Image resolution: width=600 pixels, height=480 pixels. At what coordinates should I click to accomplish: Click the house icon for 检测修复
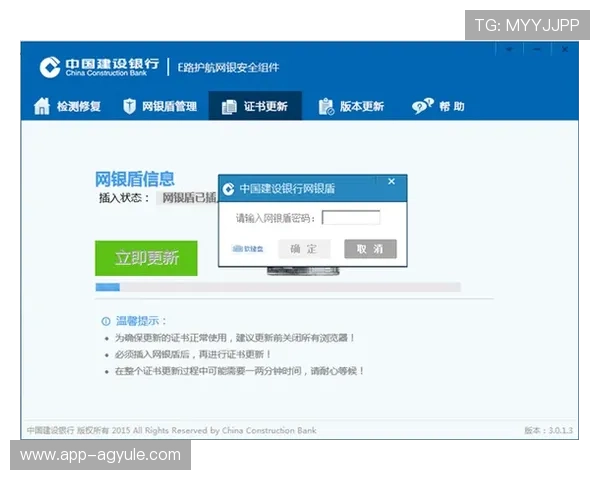[x=42, y=106]
